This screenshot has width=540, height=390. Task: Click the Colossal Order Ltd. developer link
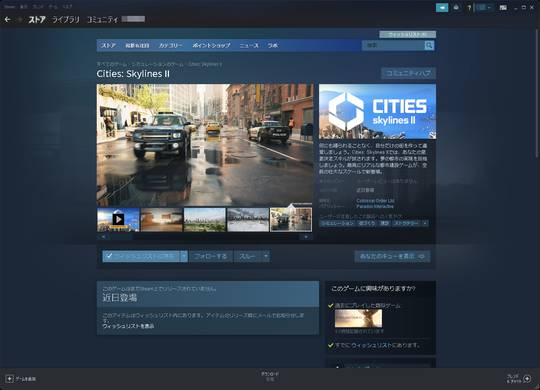coord(375,201)
